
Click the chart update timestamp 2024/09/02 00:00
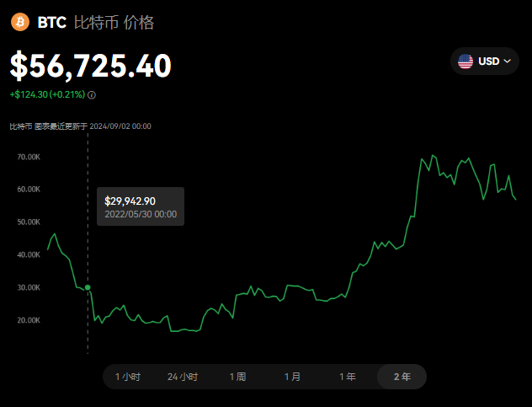point(120,126)
